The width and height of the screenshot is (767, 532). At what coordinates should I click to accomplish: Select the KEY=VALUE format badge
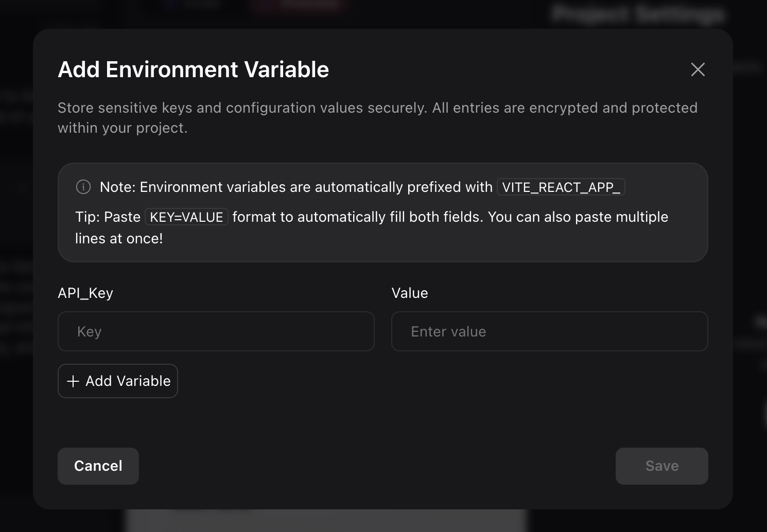[186, 217]
